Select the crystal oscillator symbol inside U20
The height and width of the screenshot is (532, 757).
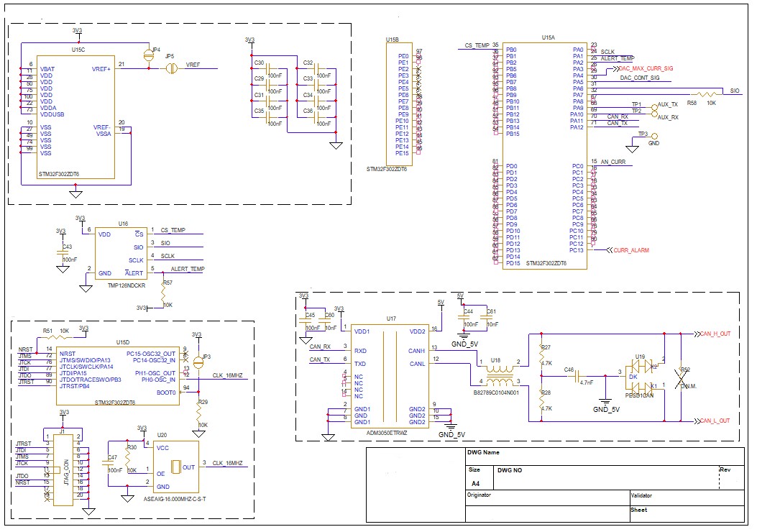click(x=176, y=467)
